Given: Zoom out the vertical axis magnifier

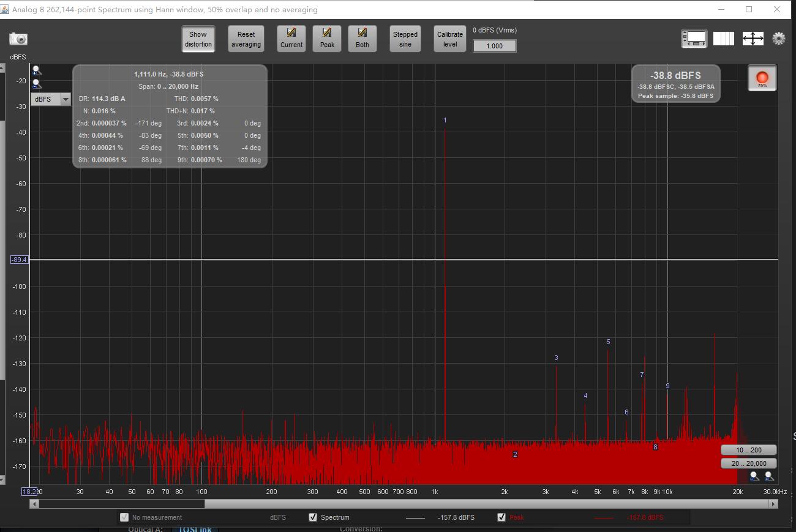Looking at the screenshot, I should [37, 84].
